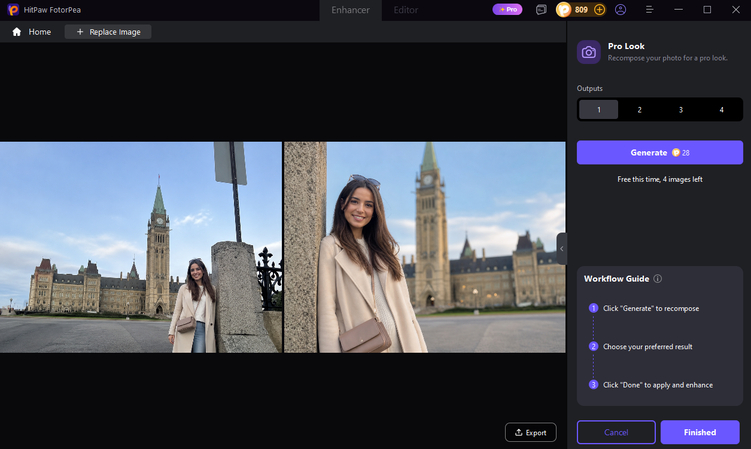Screen dimensions: 751x449
Task: Click the original photo on the left
Action: coord(141,247)
